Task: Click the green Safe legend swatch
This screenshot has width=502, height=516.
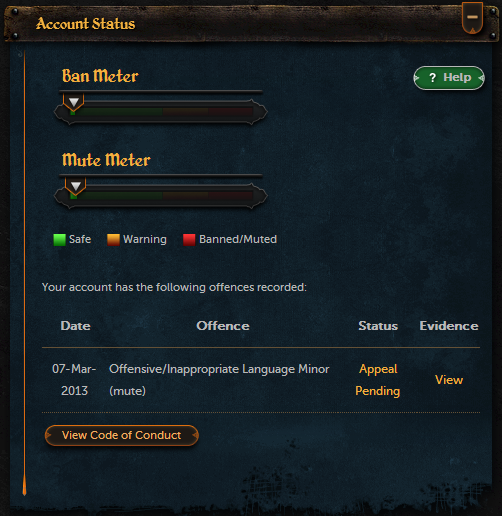Action: coord(59,240)
